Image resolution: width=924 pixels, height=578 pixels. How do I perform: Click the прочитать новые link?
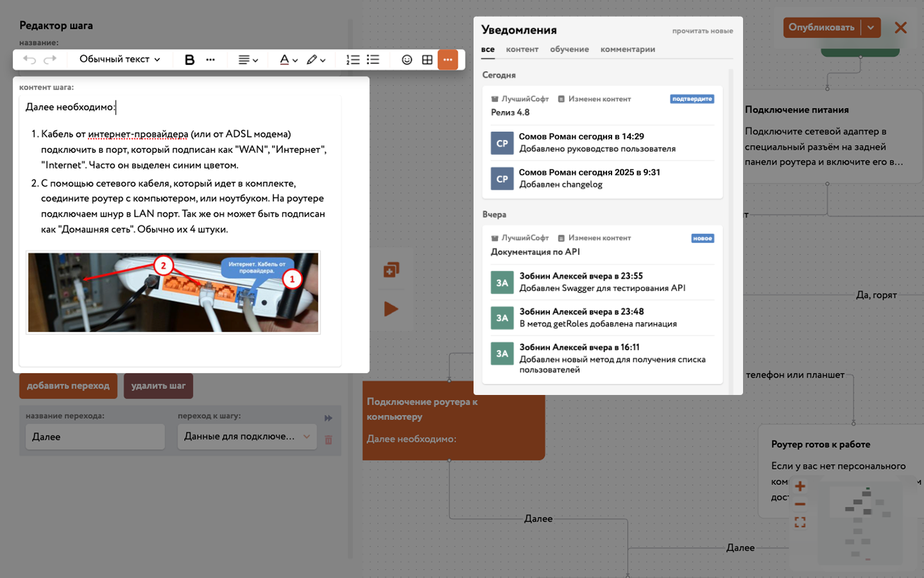703,31
